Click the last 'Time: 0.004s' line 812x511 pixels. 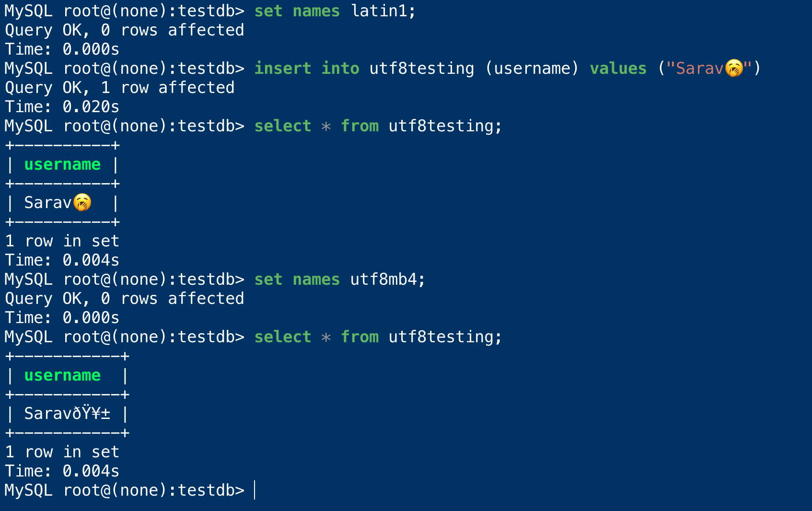62,471
